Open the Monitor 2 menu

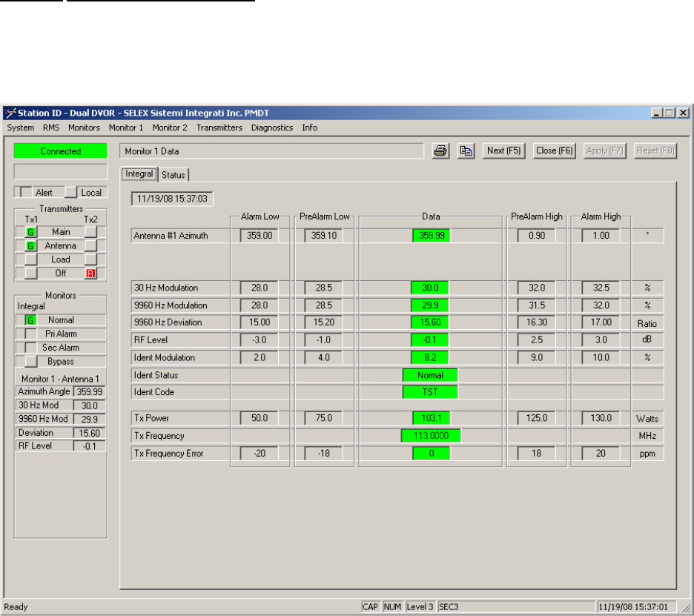[170, 127]
